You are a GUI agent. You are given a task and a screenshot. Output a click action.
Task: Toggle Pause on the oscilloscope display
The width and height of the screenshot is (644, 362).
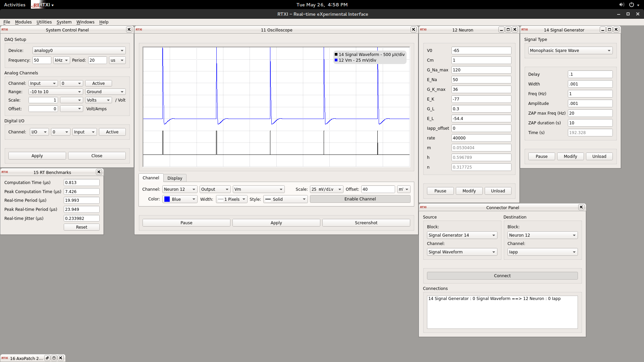pyautogui.click(x=186, y=222)
